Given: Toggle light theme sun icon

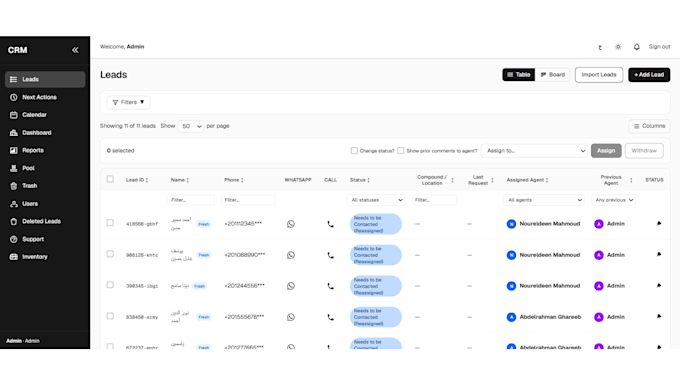Looking at the screenshot, I should (618, 47).
